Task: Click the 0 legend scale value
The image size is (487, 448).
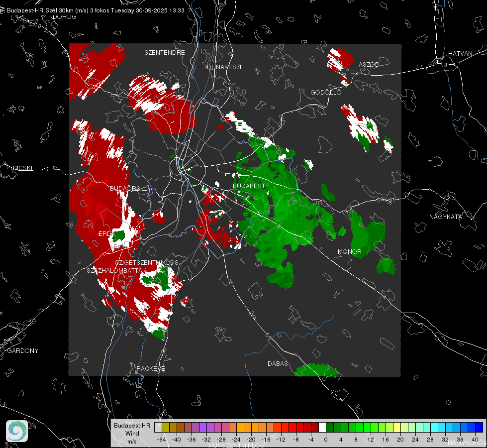Action: click(x=325, y=440)
